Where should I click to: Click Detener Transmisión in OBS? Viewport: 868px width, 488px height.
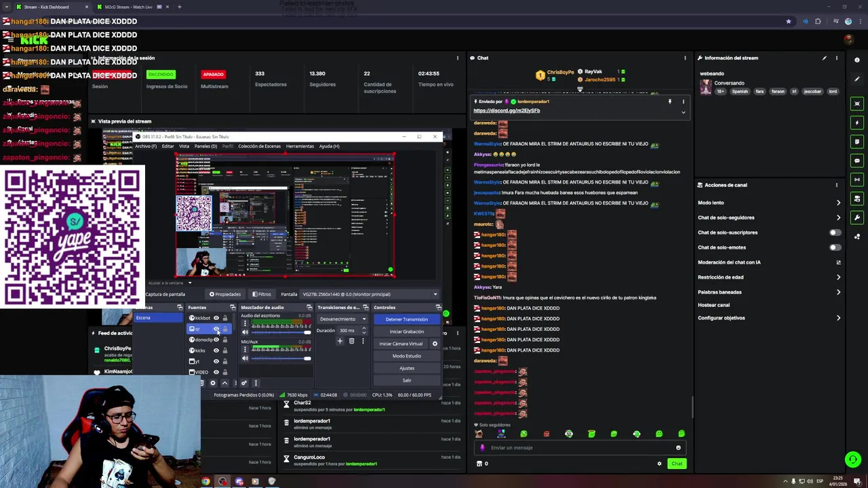[406, 319]
